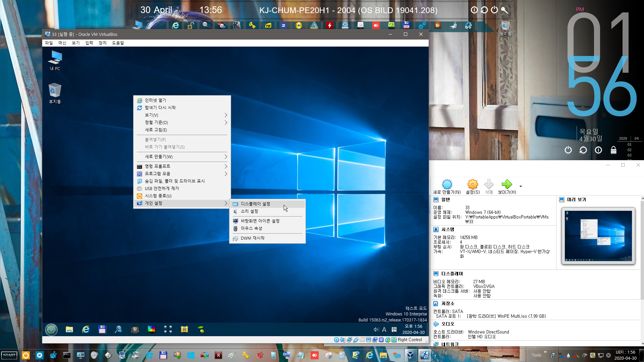Open 입력 menu in VM menu bar
Viewport: 644px width, 362px height.
click(x=89, y=43)
